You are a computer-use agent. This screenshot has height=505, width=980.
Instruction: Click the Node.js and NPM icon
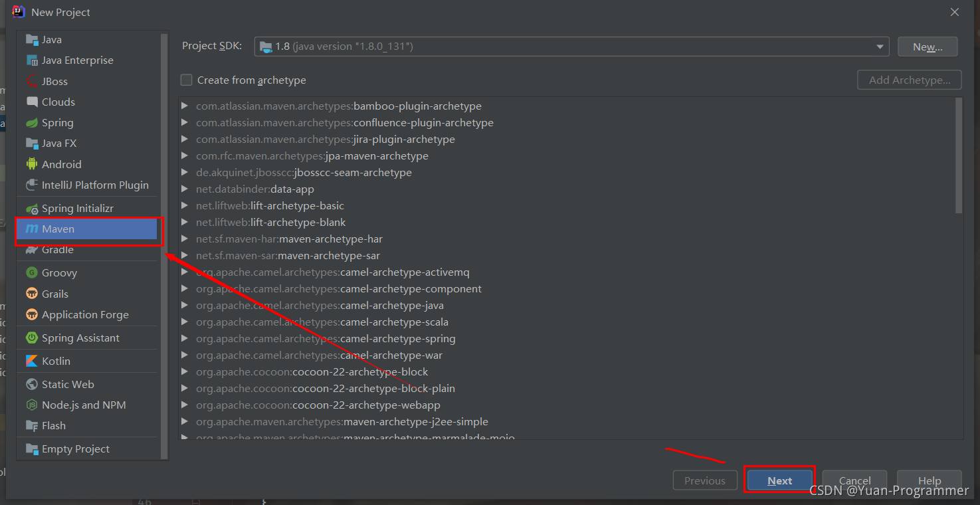[x=32, y=405]
